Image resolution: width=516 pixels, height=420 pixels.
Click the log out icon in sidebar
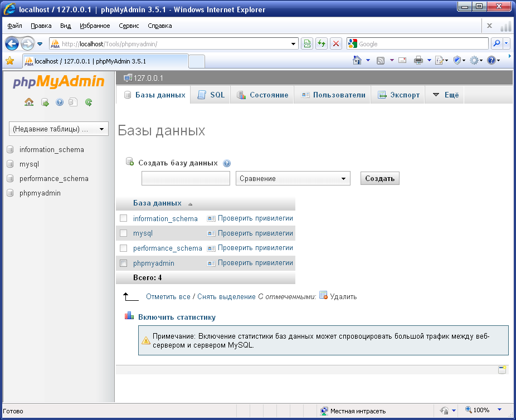(45, 102)
